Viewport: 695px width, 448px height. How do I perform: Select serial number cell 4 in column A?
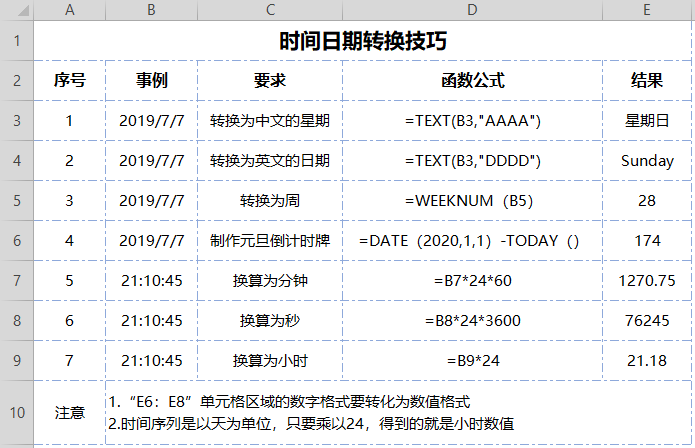(70, 241)
